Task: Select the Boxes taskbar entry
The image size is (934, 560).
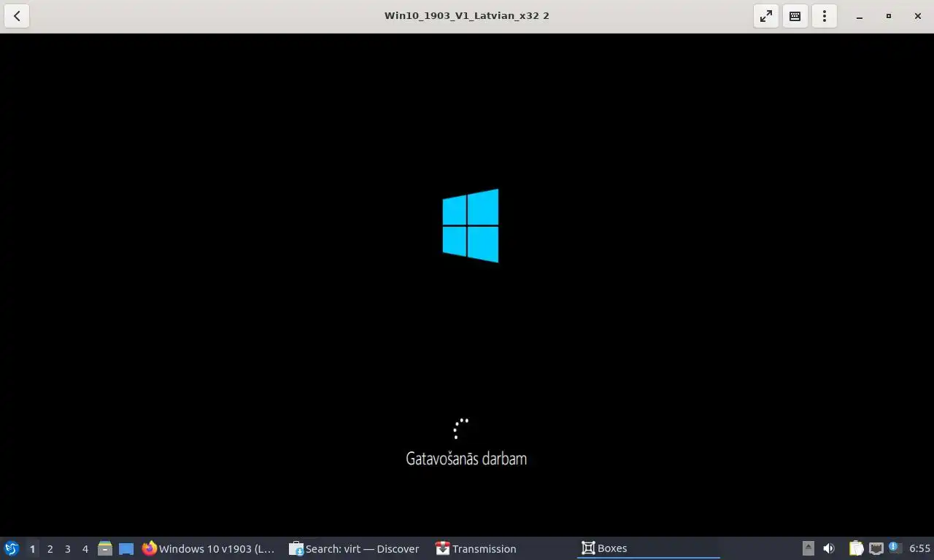Action: (648, 548)
